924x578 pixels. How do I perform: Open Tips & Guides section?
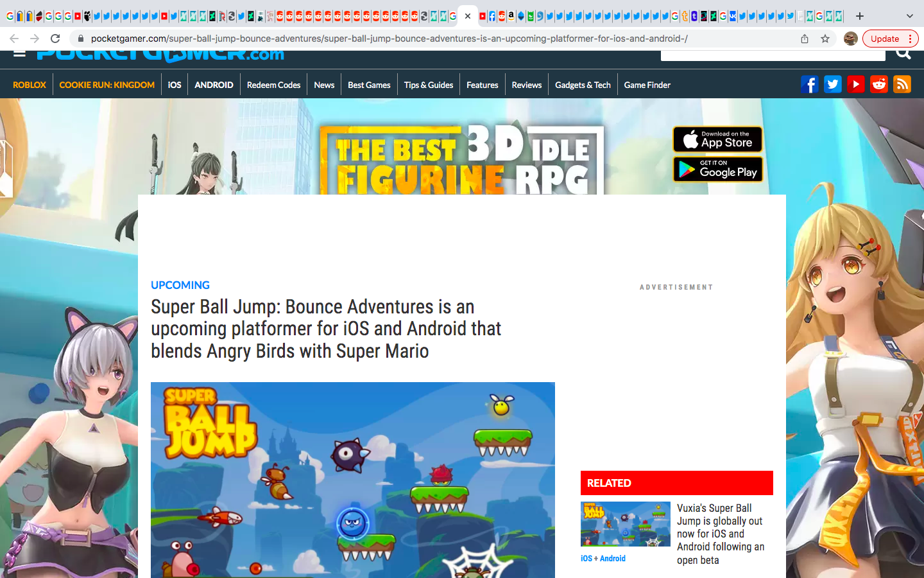click(x=429, y=85)
